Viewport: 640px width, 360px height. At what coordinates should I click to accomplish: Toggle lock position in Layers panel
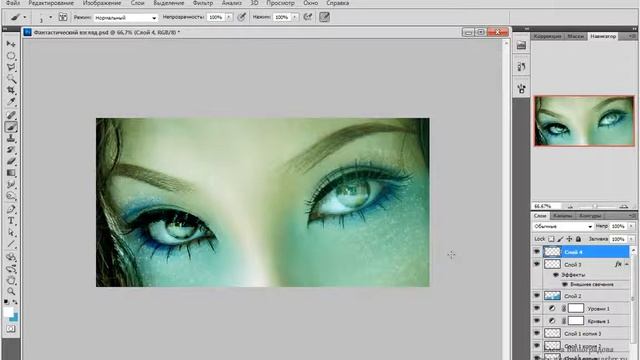pyautogui.click(x=569, y=239)
